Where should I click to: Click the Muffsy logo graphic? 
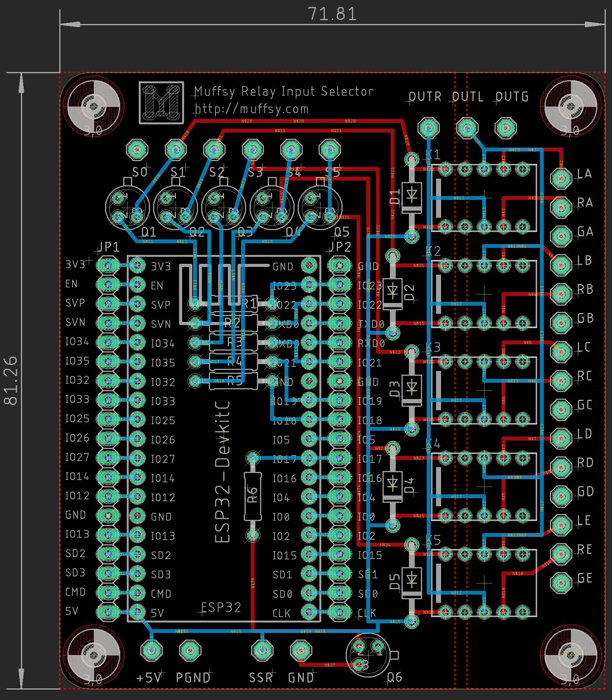click(x=161, y=103)
